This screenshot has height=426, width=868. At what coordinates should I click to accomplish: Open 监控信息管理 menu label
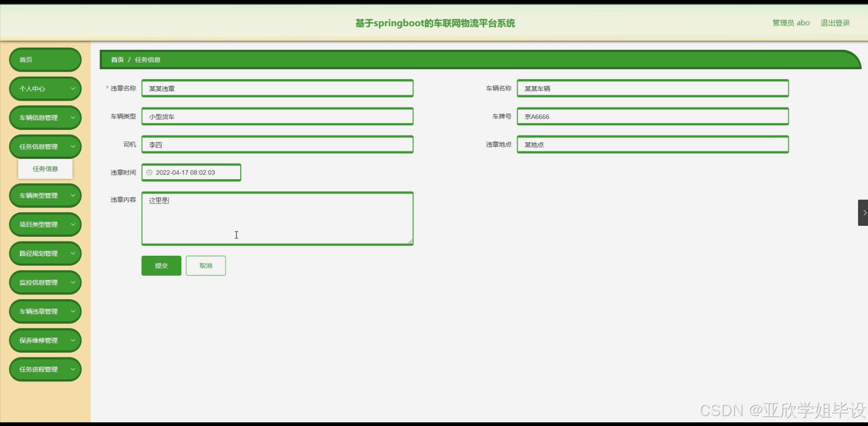(38, 282)
